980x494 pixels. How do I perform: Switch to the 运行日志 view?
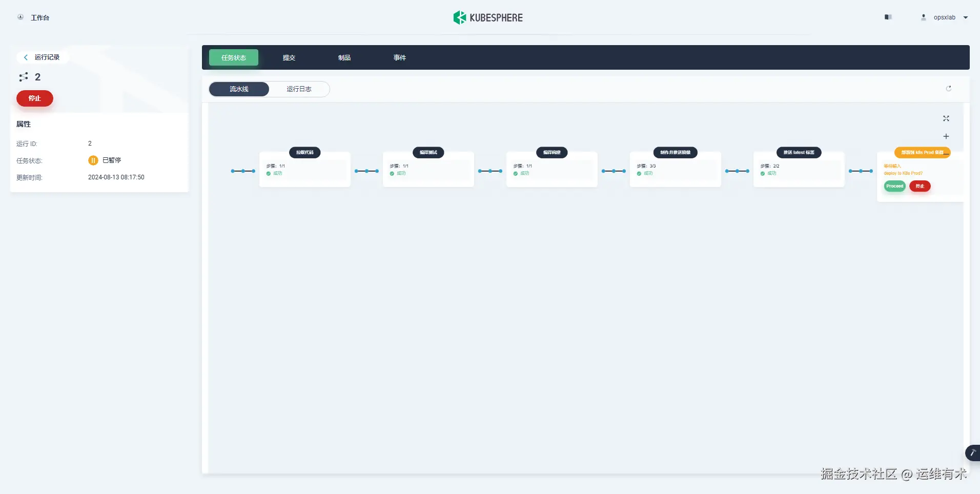click(x=299, y=89)
